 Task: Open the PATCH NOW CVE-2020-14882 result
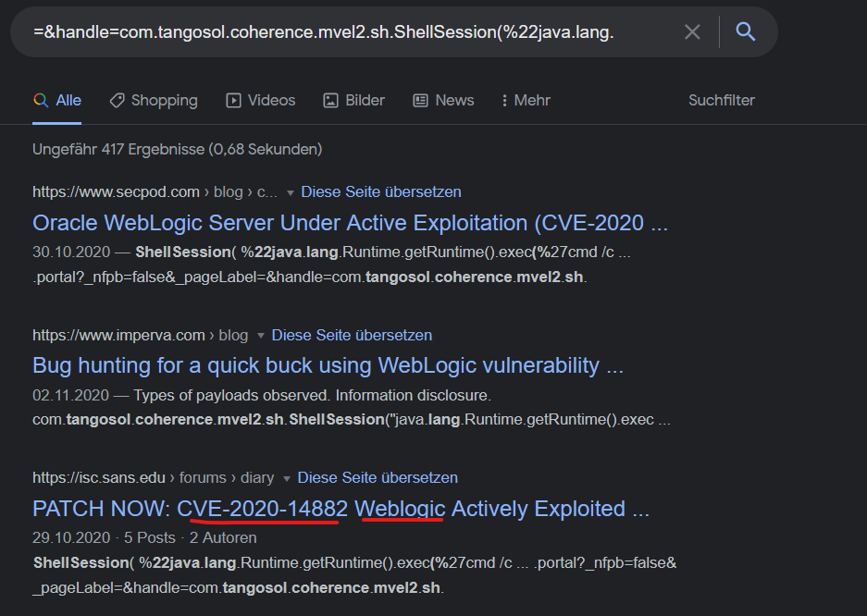341,509
